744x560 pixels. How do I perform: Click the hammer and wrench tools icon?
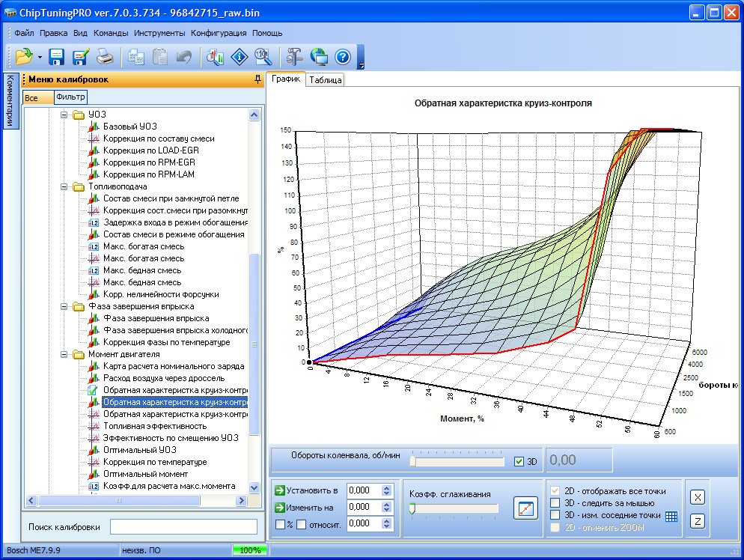point(294,57)
